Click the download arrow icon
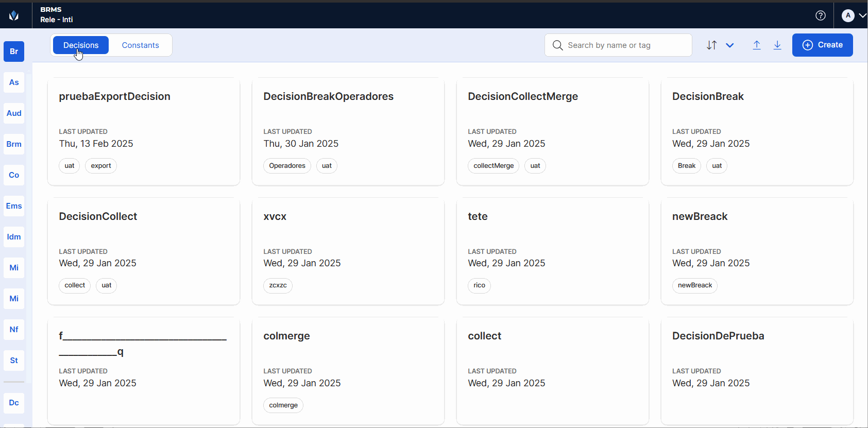 777,45
